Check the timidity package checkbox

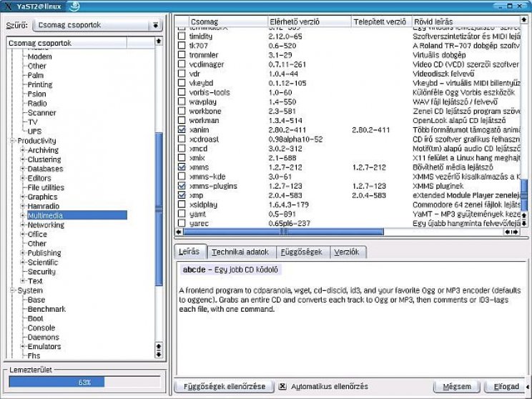tap(182, 36)
